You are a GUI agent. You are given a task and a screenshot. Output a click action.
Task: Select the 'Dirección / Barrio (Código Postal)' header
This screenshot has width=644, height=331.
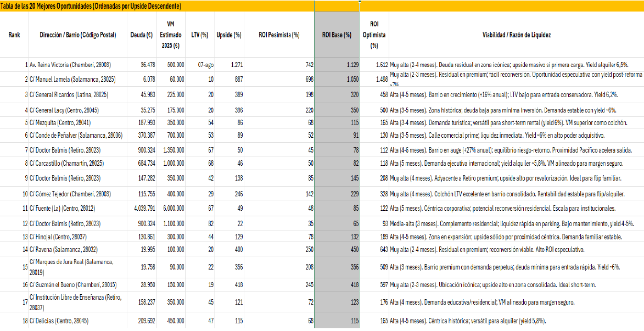(x=77, y=35)
